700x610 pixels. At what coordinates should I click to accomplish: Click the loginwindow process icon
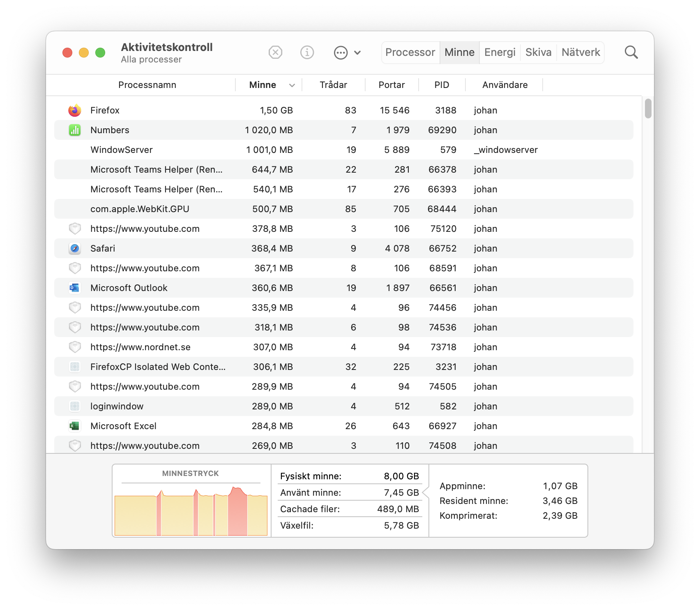[75, 406]
